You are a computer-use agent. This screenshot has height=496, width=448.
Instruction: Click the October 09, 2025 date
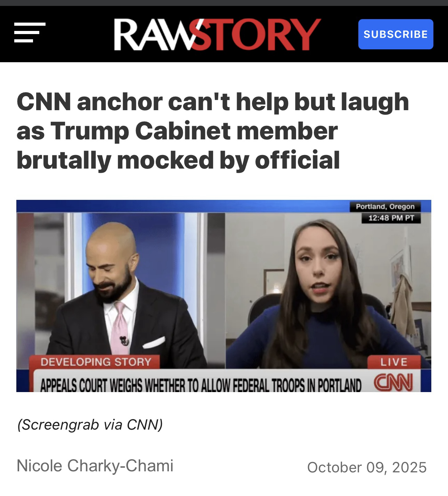click(367, 467)
